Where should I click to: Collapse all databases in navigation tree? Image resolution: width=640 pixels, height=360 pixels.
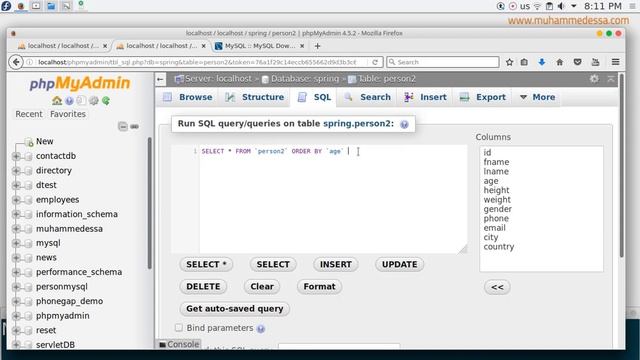click(123, 127)
